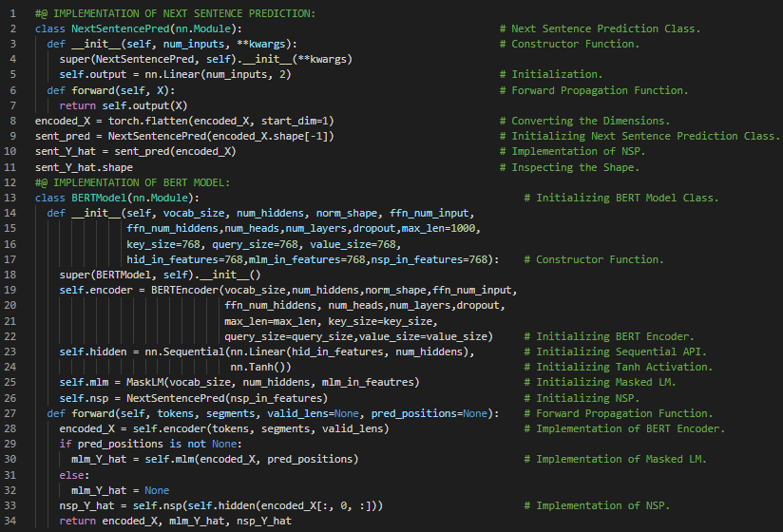Click the 'Initializing Tanh Activation' comment
This screenshot has width=783, height=532.
coord(621,367)
